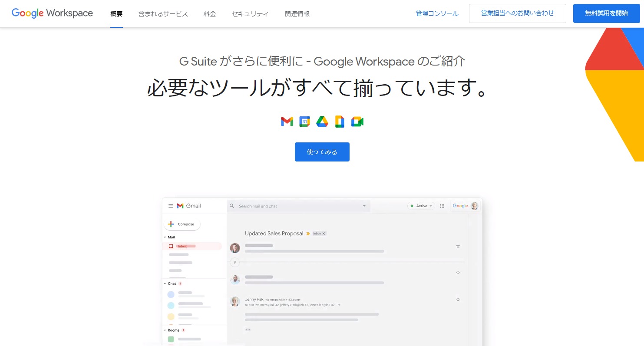The image size is (644, 346).
Task: Click 無料試用を開始 button
Action: [x=606, y=13]
